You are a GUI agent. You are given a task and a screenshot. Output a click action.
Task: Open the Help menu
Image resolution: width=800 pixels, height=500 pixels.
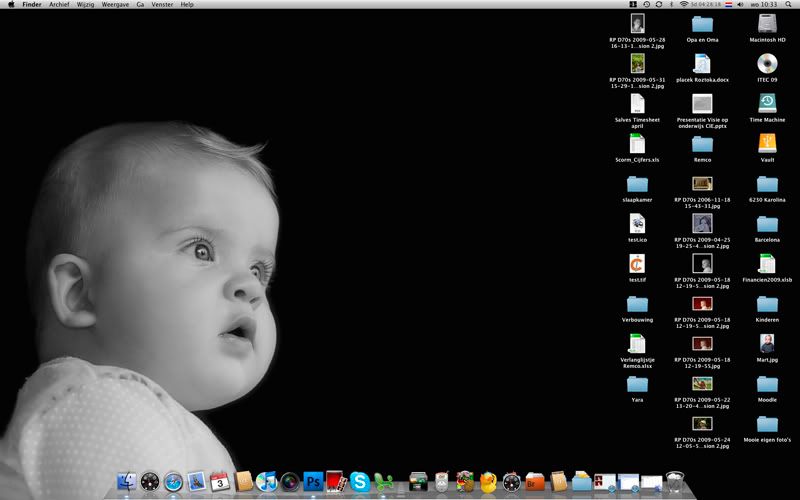pos(187,4)
